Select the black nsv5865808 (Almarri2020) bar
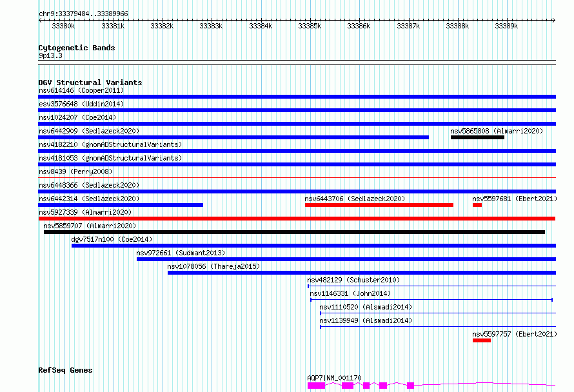The width and height of the screenshot is (574, 392). click(x=477, y=137)
